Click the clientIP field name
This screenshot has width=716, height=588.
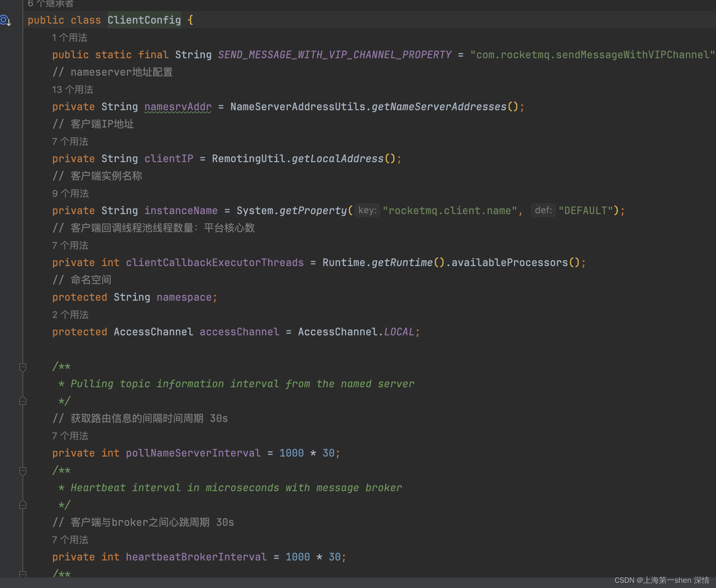169,159
